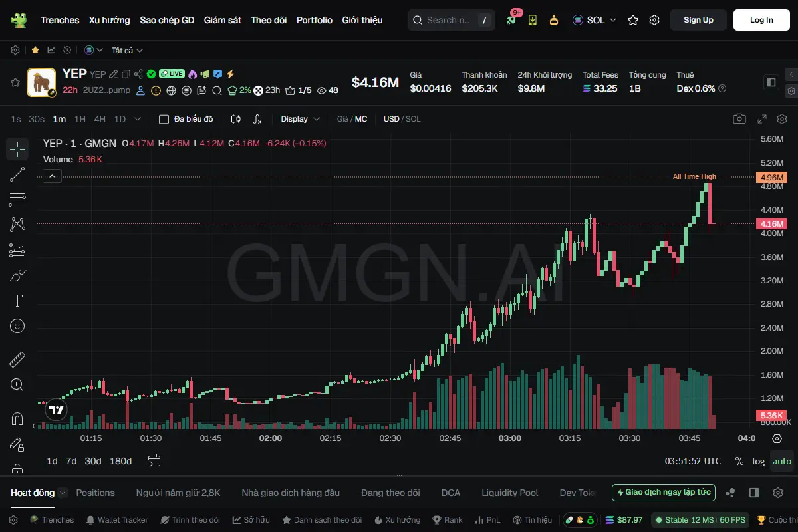
Task: Go to date calendar icon below chart
Action: coord(154,460)
